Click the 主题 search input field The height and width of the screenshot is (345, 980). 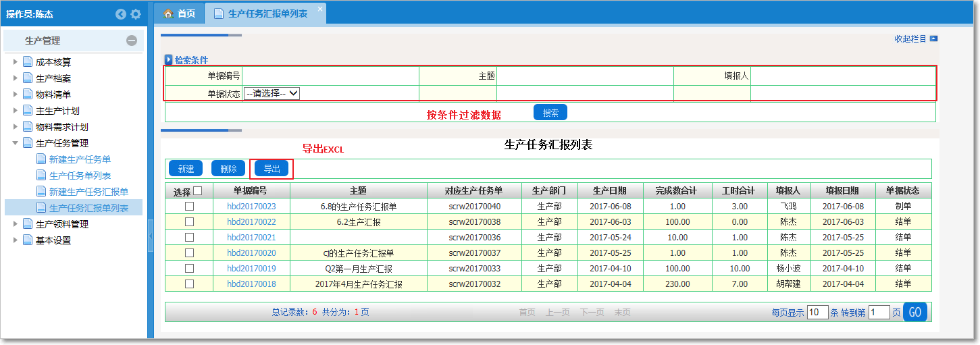point(585,76)
